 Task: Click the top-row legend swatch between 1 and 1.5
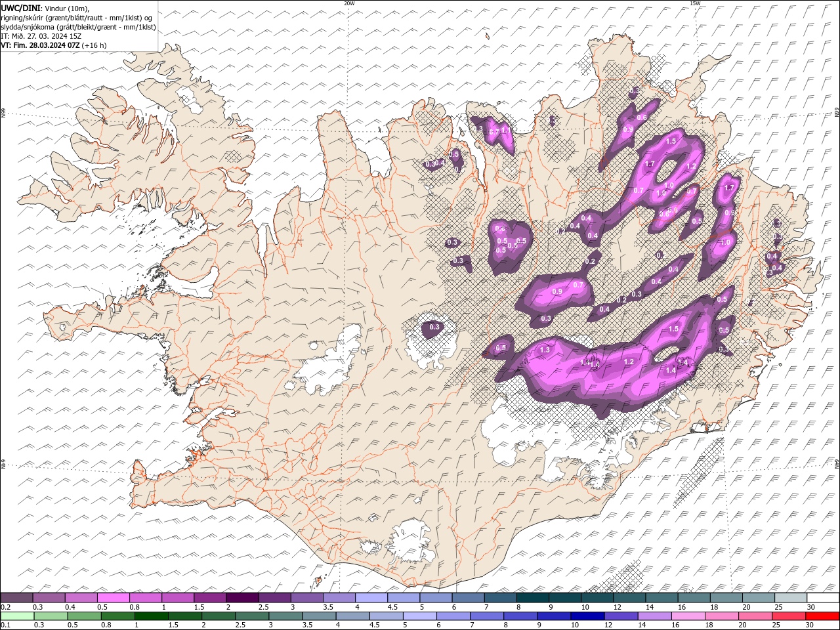[x=178, y=598]
